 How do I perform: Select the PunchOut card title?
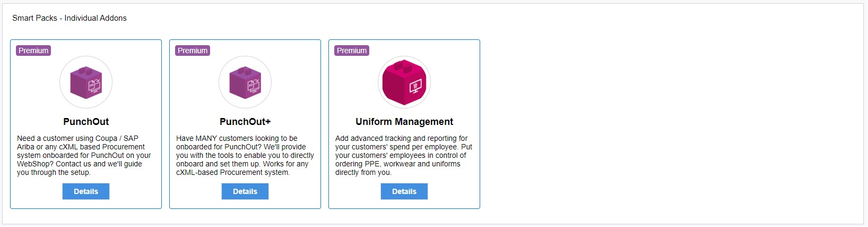click(86, 122)
